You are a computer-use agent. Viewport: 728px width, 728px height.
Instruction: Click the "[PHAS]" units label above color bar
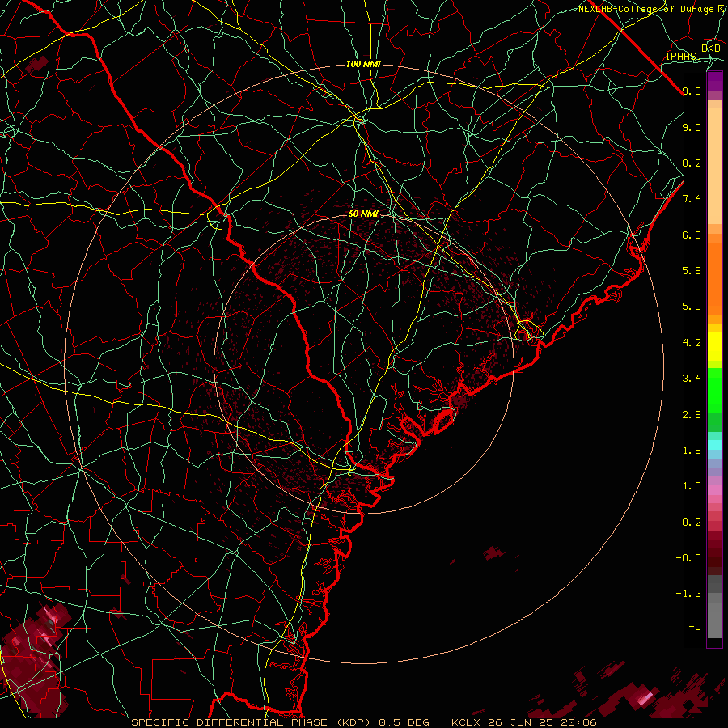(684, 56)
